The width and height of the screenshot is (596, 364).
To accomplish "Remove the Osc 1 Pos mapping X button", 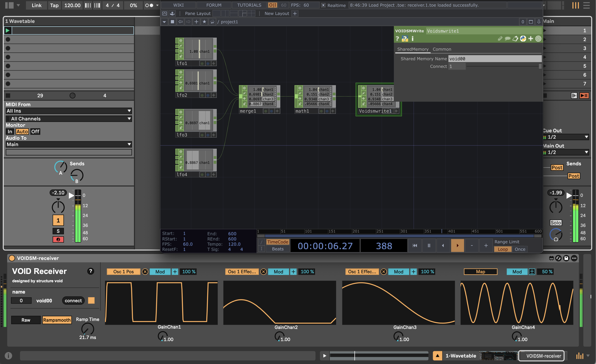I will pos(145,272).
